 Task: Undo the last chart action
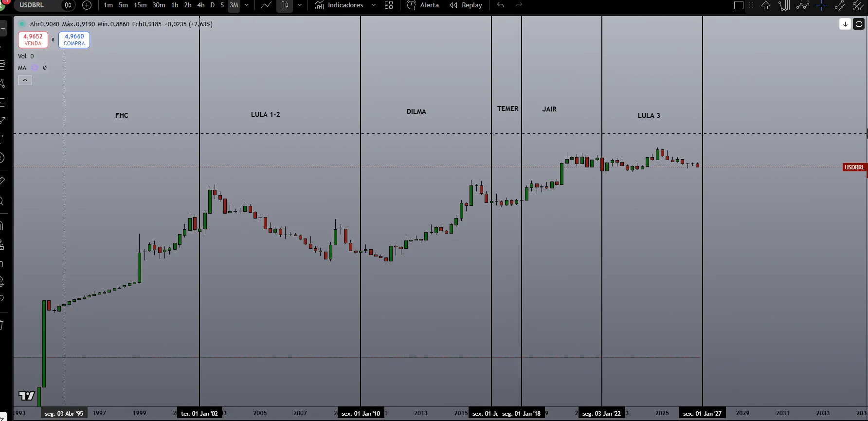pos(500,5)
